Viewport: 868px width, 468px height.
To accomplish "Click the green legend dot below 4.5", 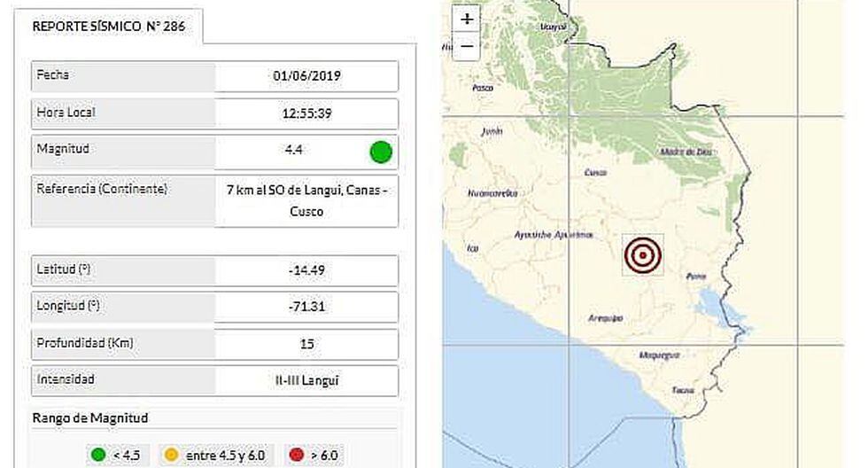I will tap(98, 456).
